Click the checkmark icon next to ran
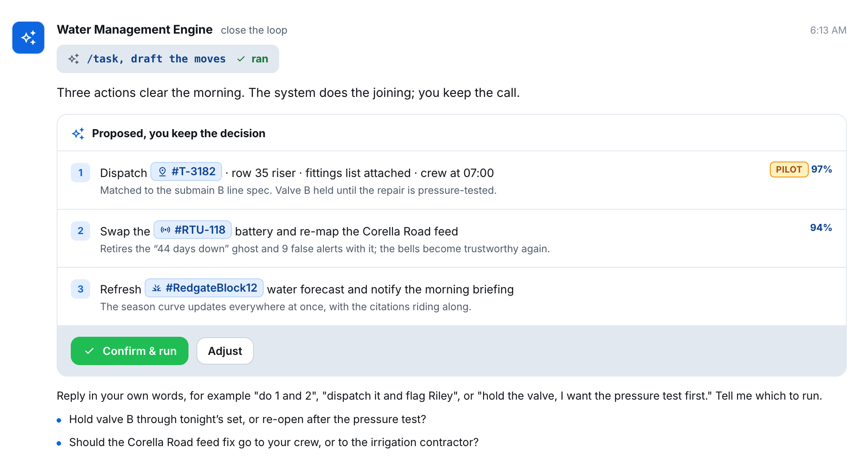The height and width of the screenshot is (462, 868). (x=241, y=59)
